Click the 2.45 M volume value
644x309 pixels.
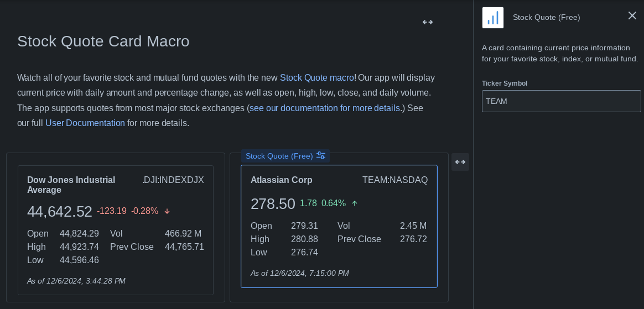pyautogui.click(x=413, y=226)
